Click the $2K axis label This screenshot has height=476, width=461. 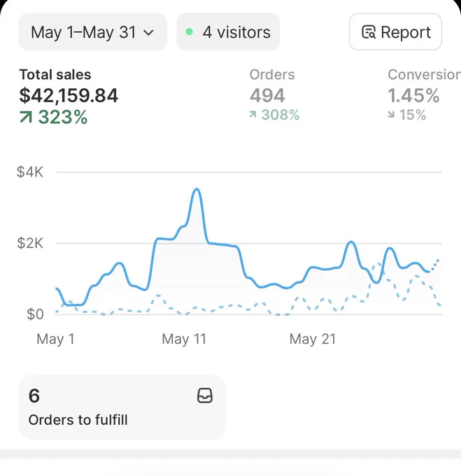point(29,243)
